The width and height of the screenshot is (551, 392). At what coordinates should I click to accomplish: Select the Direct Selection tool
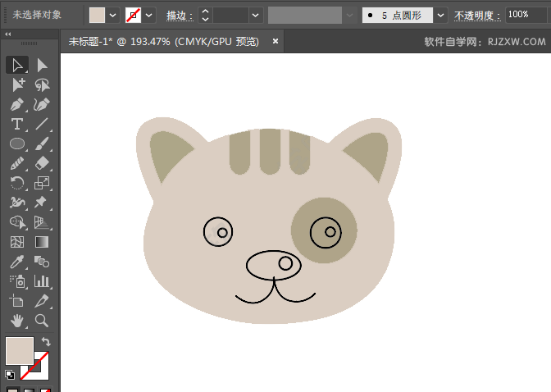point(42,65)
